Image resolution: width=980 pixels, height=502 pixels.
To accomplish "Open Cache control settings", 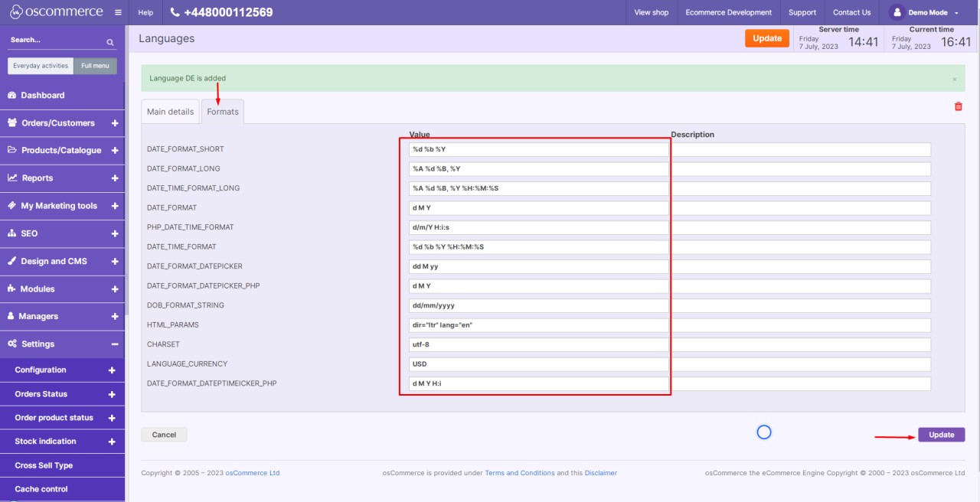I will (62, 489).
